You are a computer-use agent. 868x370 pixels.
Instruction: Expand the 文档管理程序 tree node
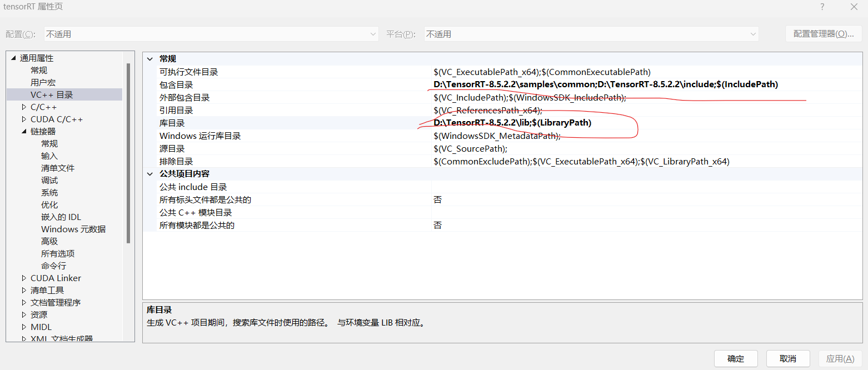tap(24, 302)
